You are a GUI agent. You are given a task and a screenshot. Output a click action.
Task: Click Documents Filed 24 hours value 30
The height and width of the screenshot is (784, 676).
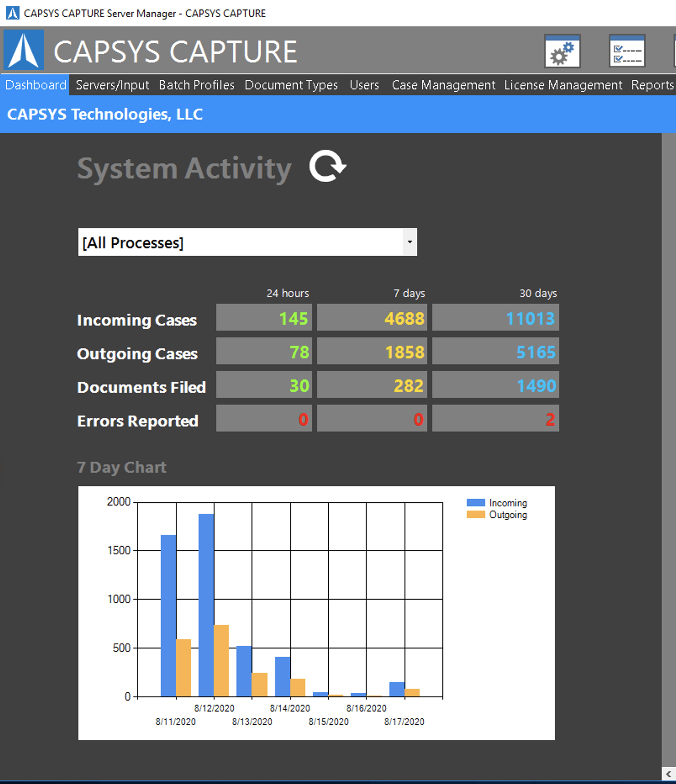point(264,385)
